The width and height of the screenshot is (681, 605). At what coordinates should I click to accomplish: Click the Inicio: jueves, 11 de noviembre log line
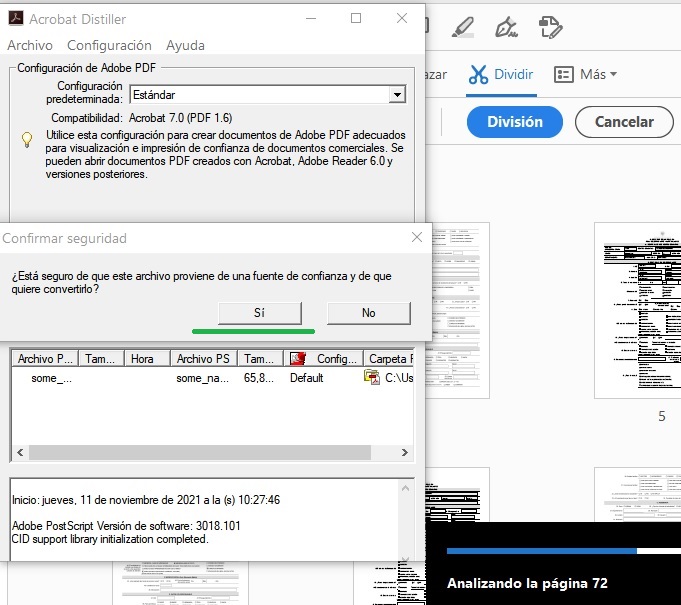pos(146,500)
